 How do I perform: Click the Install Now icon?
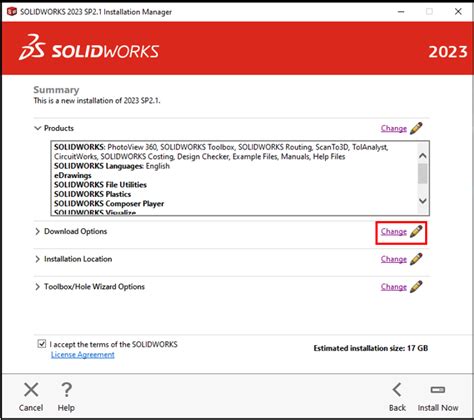tap(438, 389)
